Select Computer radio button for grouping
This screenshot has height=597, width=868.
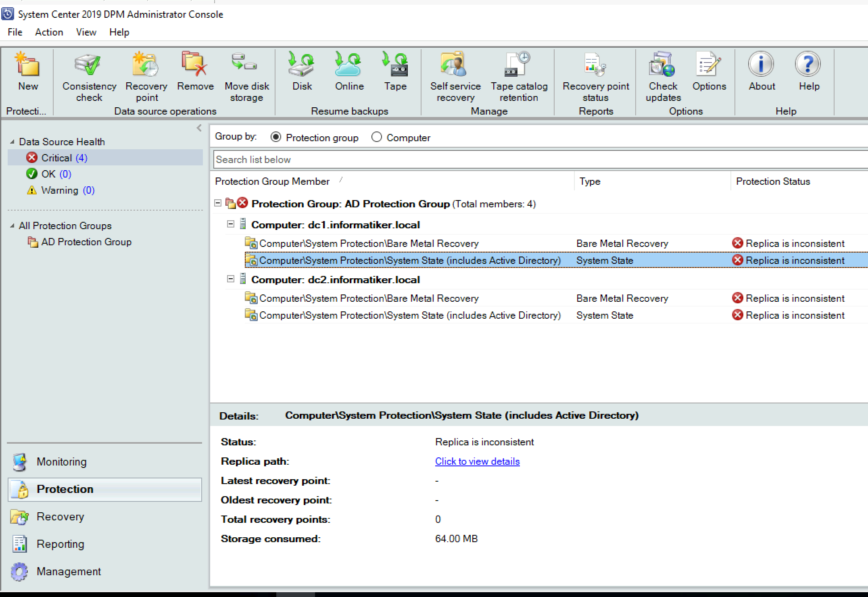(377, 137)
